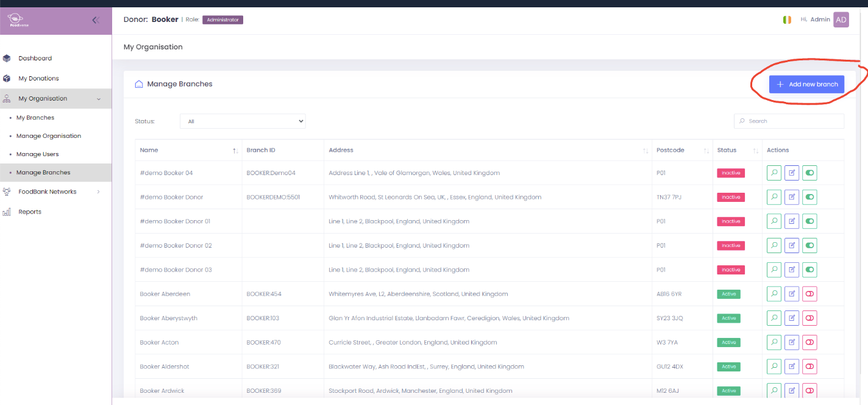Image resolution: width=868 pixels, height=405 pixels.
Task: Click the Branch ID column header
Action: pos(261,150)
